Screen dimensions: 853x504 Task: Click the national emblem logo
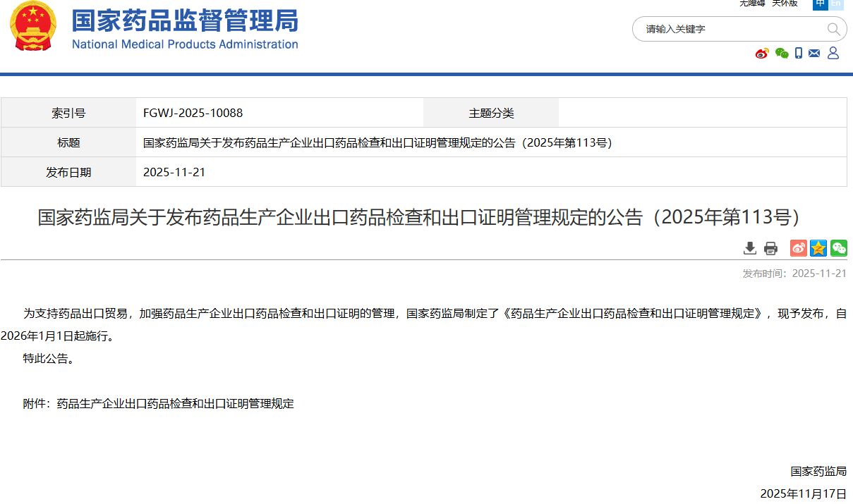coord(32,27)
